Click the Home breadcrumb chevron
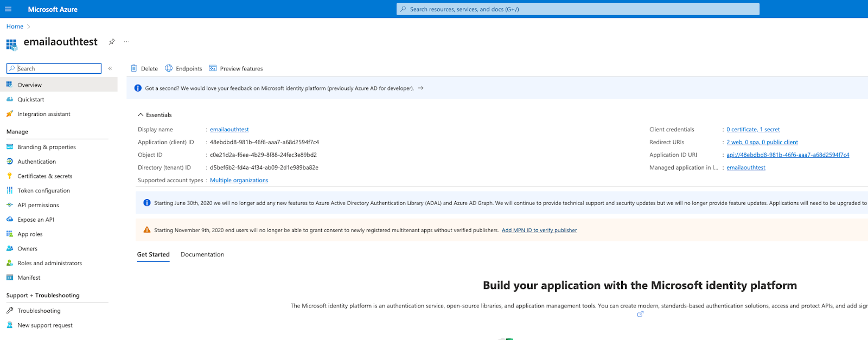868x340 pixels. 29,27
